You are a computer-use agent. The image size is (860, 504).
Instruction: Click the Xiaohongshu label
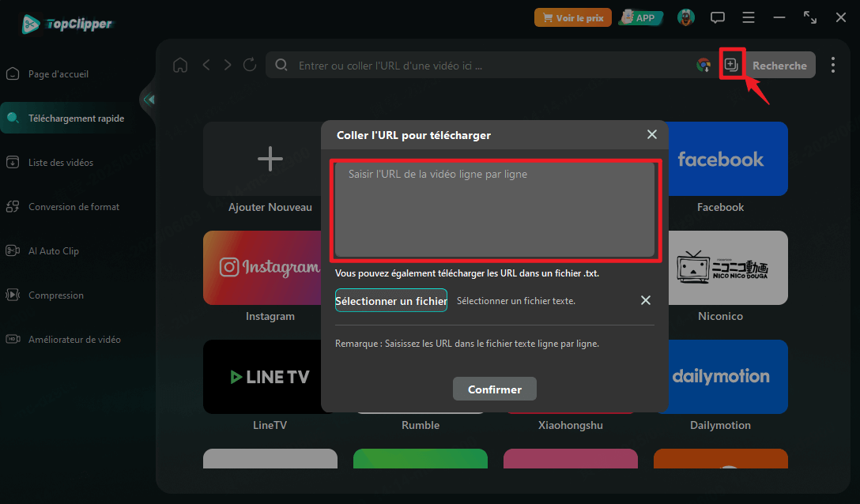[571, 425]
